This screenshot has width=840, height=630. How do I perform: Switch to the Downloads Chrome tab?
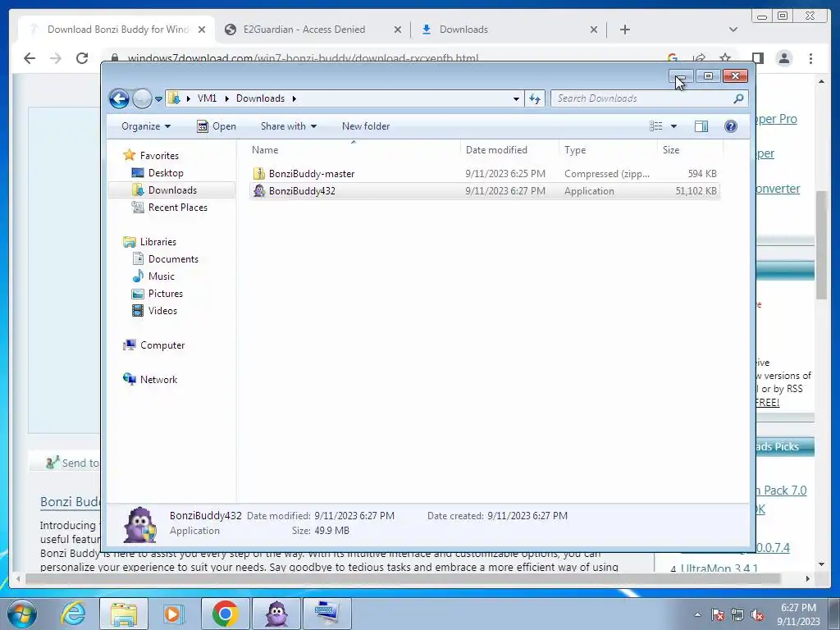[x=464, y=30]
